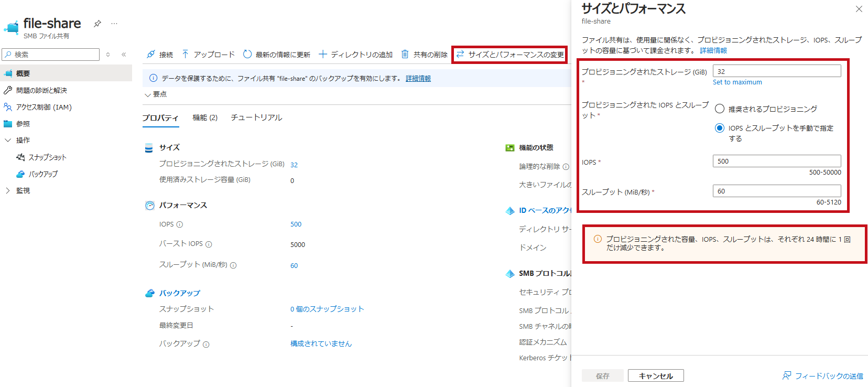The height and width of the screenshot is (387, 868).
Task: Pin the file-share resource using pin icon
Action: (97, 24)
